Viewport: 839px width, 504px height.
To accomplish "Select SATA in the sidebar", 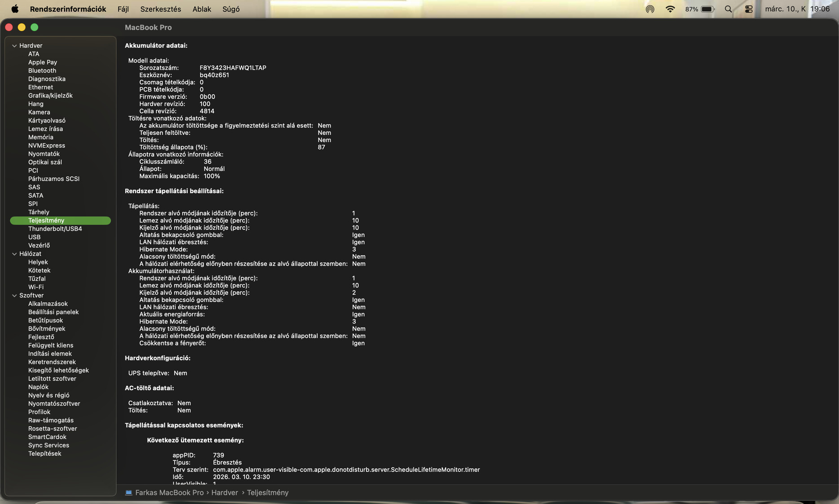I will pyautogui.click(x=36, y=195).
